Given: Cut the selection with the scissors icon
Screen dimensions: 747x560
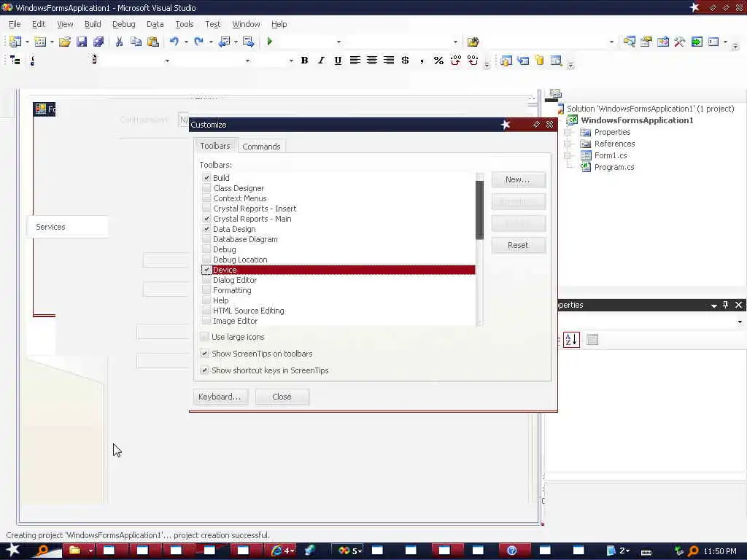Looking at the screenshot, I should (119, 42).
